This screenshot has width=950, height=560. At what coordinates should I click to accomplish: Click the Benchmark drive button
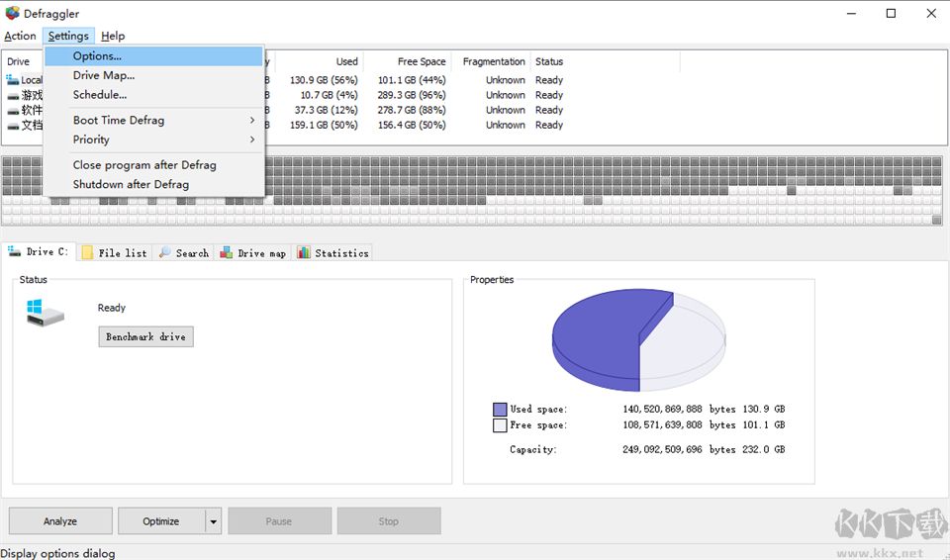click(145, 337)
